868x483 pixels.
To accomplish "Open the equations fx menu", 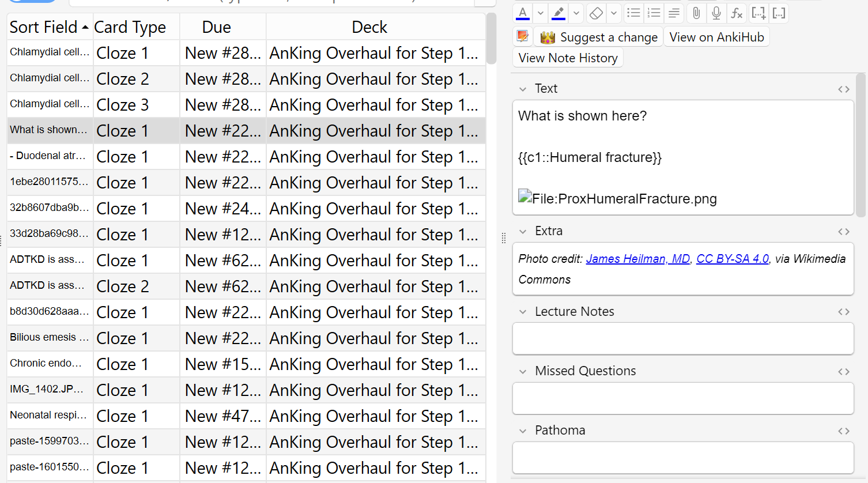I will tap(737, 13).
